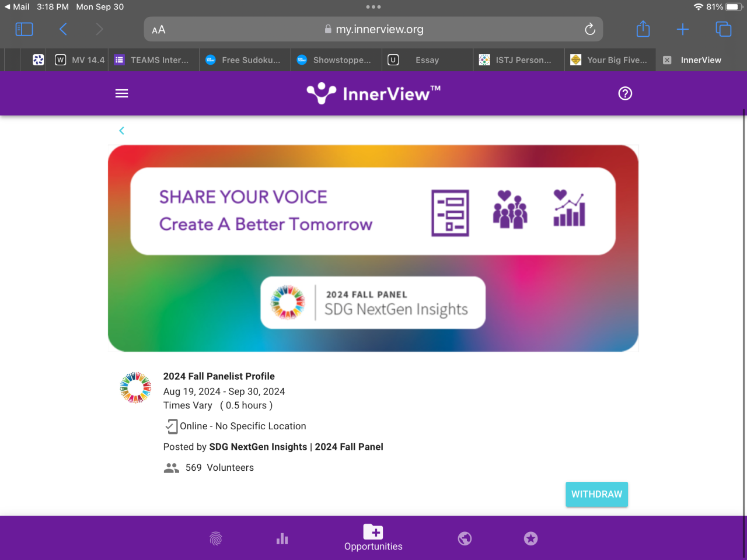Click the InnerView logo in the header
Screen dimensions: 747x560
[373, 93]
